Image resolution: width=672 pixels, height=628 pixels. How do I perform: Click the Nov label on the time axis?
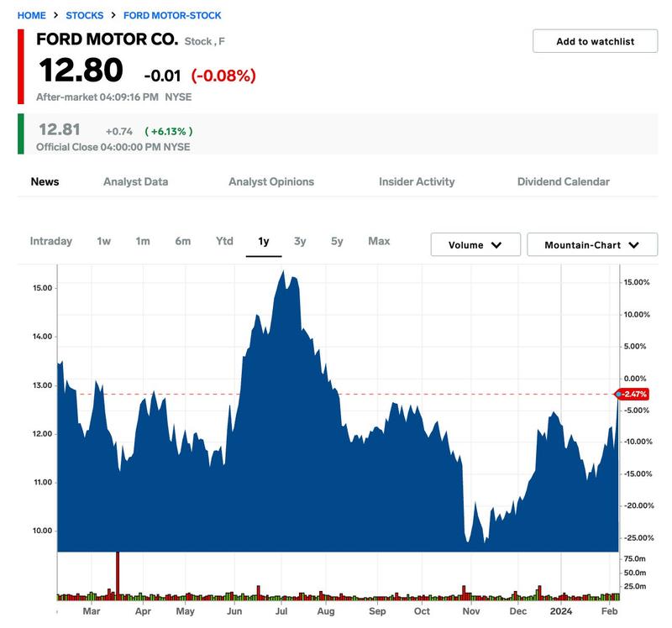click(x=471, y=611)
